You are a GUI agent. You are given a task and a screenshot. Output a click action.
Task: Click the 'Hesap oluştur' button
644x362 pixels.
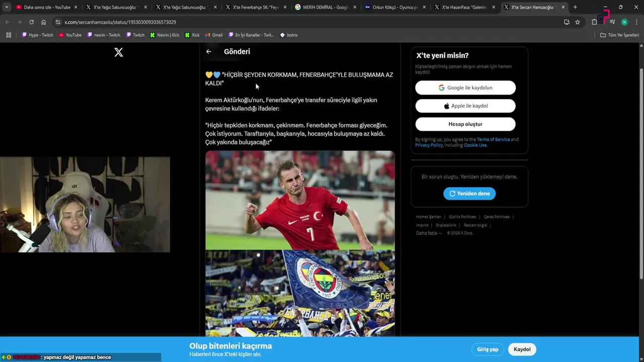point(465,124)
